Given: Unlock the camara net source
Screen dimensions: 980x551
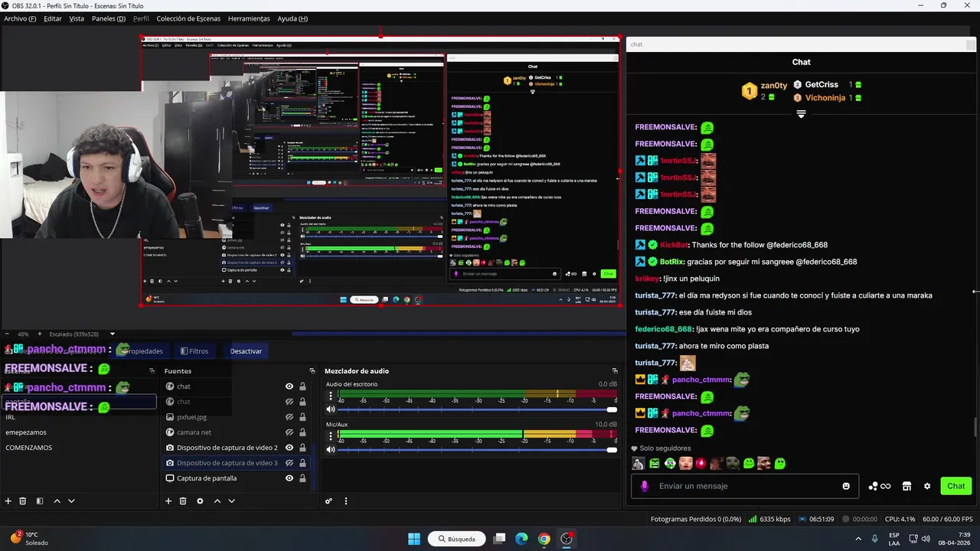Looking at the screenshot, I should pos(302,432).
